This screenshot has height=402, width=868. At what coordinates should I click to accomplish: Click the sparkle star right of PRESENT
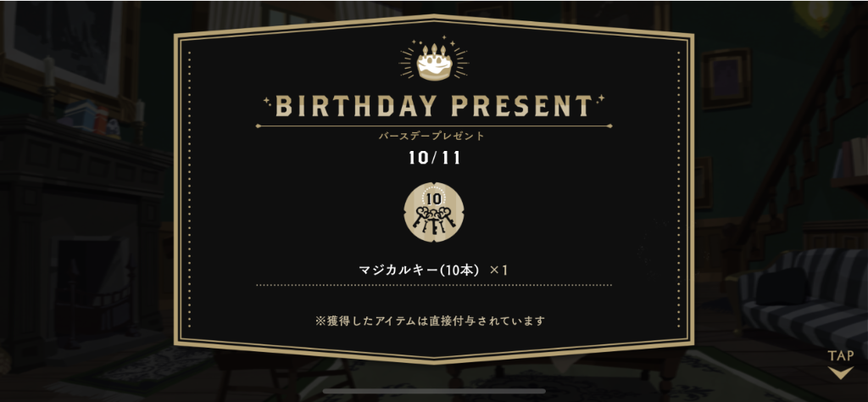(x=600, y=99)
